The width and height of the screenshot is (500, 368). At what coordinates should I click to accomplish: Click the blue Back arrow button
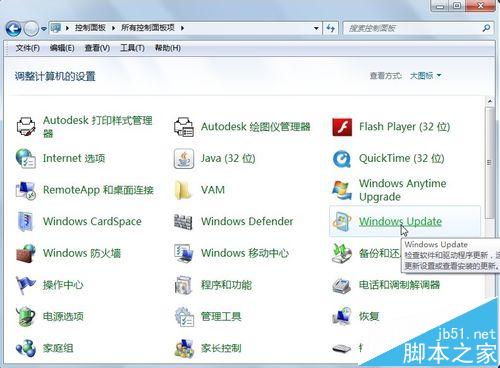click(x=14, y=29)
